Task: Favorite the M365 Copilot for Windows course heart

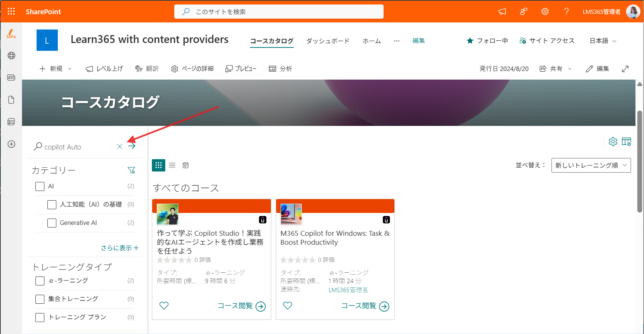Action: click(288, 306)
